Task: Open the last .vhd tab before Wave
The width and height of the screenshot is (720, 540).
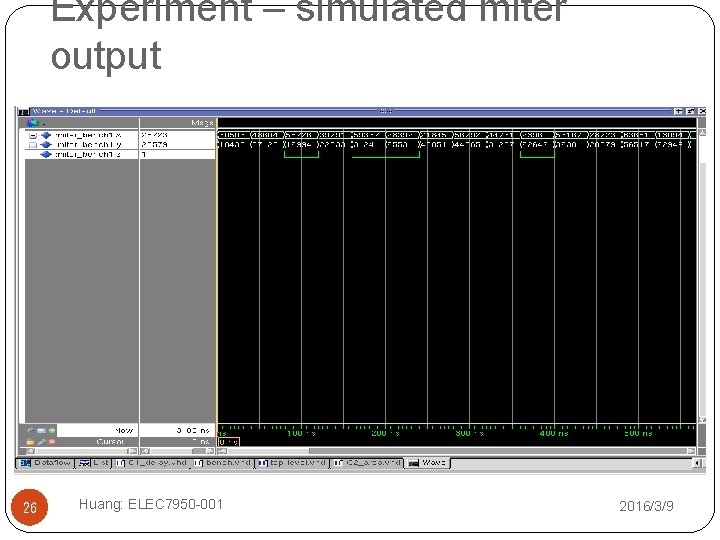Action: click(367, 463)
